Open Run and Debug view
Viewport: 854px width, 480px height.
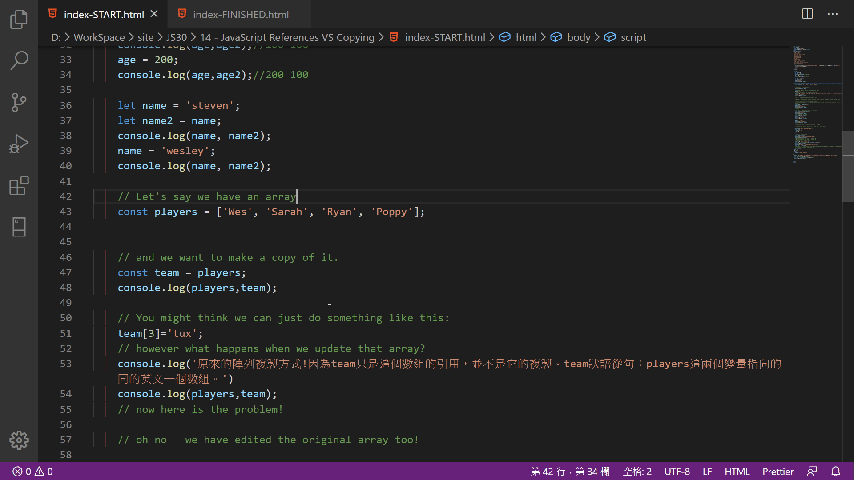pyautogui.click(x=19, y=144)
